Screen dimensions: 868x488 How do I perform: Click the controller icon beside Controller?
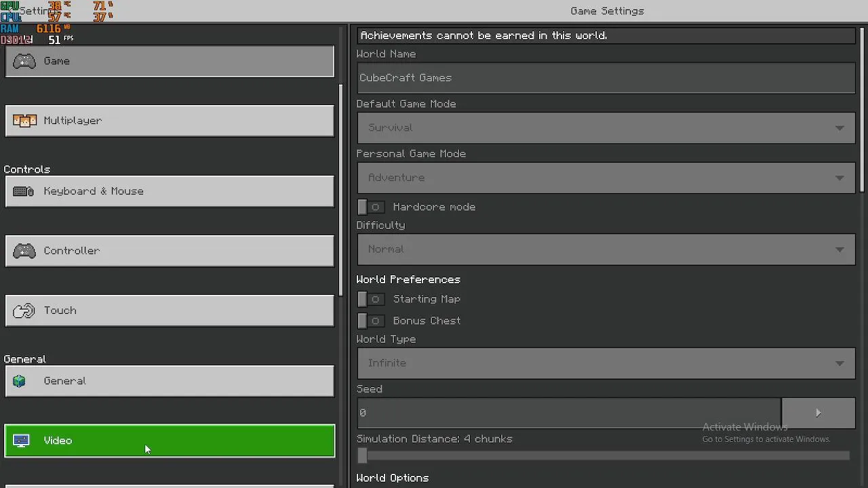[24, 251]
